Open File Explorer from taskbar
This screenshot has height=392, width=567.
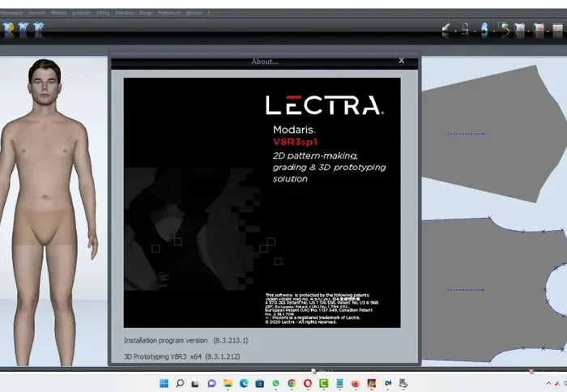pyautogui.click(x=228, y=383)
